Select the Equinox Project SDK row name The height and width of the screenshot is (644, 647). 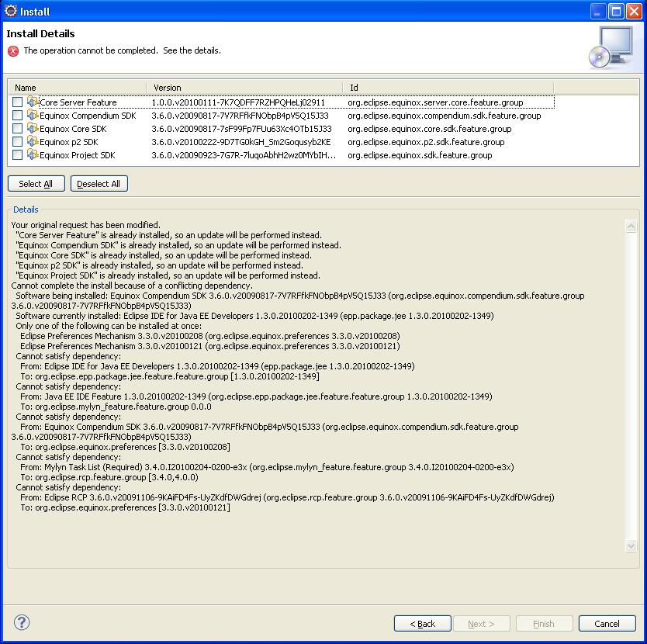[x=77, y=155]
